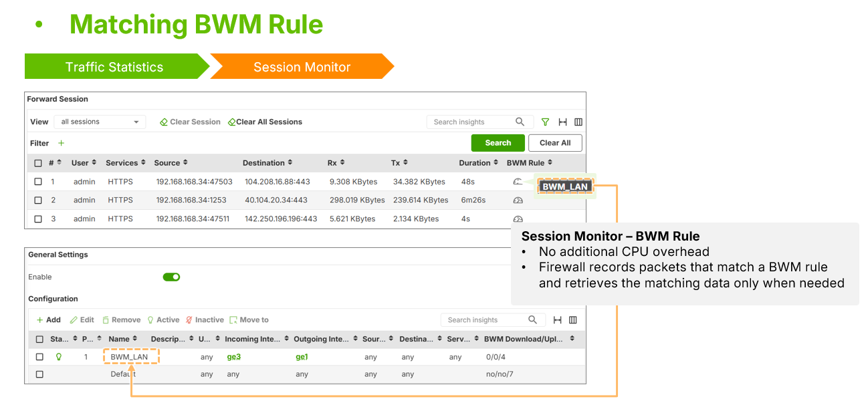This screenshot has width=868, height=409.
Task: Check the select-all box in Configuration header
Action: pyautogui.click(x=39, y=339)
